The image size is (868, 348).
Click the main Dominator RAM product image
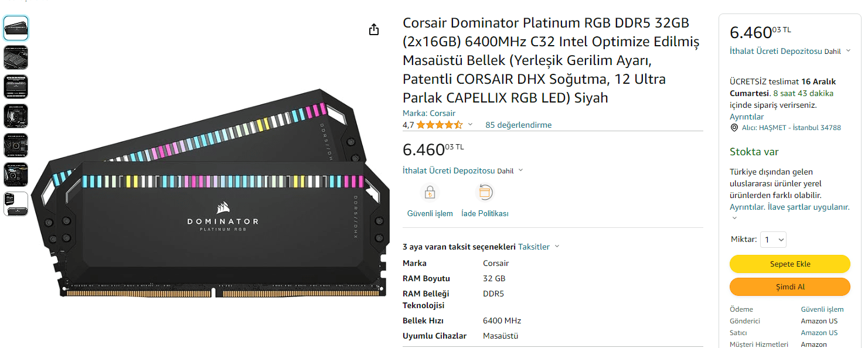click(211, 193)
